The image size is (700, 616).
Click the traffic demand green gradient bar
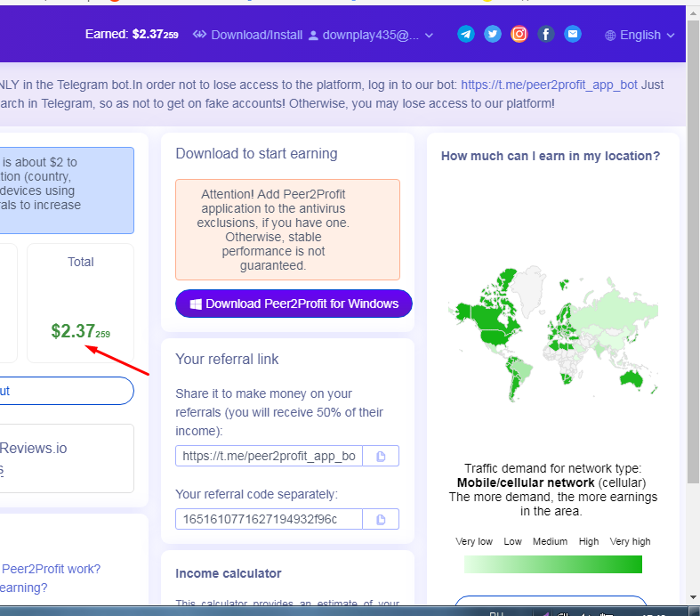(552, 564)
